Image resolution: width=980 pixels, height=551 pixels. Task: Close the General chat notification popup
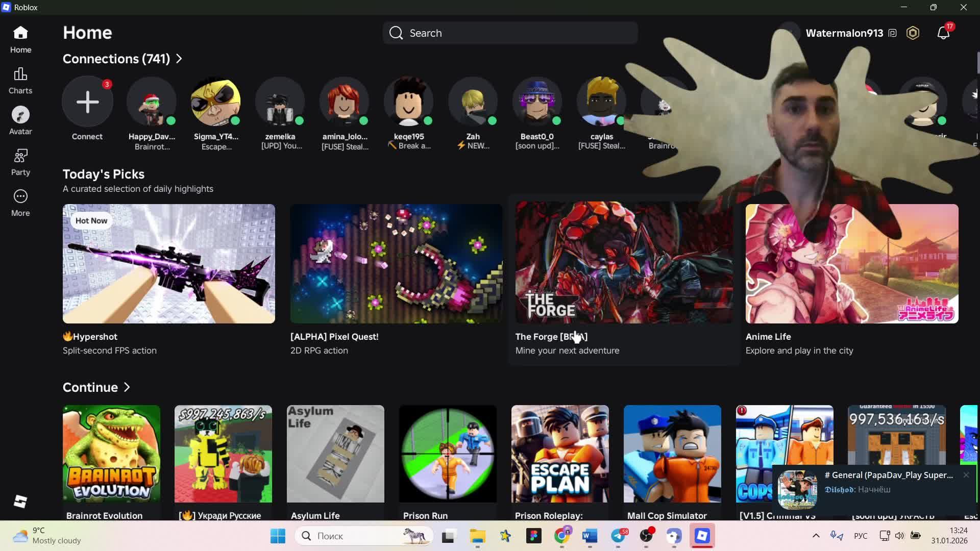[x=966, y=475]
